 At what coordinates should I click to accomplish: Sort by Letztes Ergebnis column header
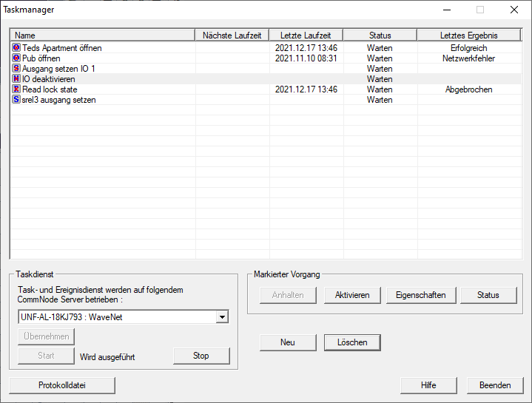point(468,35)
